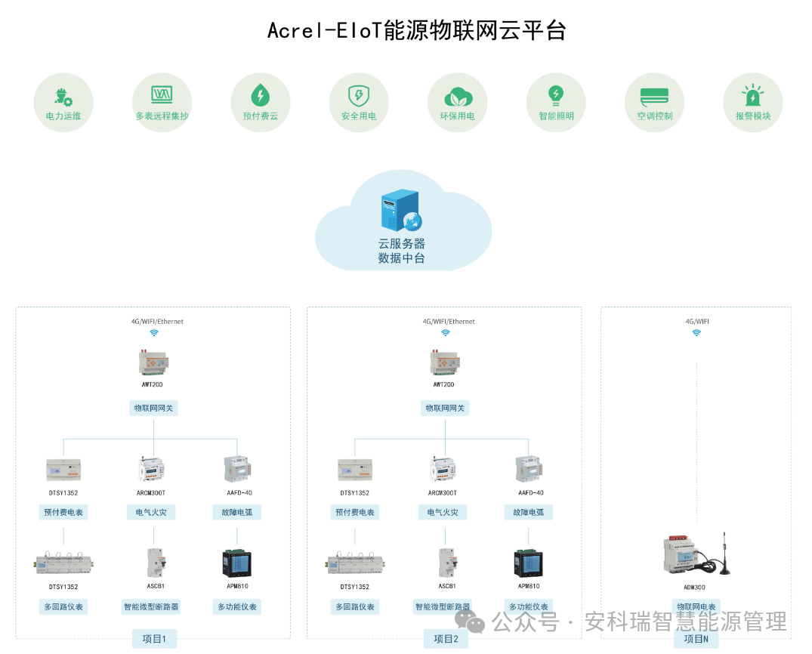Click the APM810 multifunction meter in project 1
This screenshot has height=654, width=812.
[x=237, y=564]
